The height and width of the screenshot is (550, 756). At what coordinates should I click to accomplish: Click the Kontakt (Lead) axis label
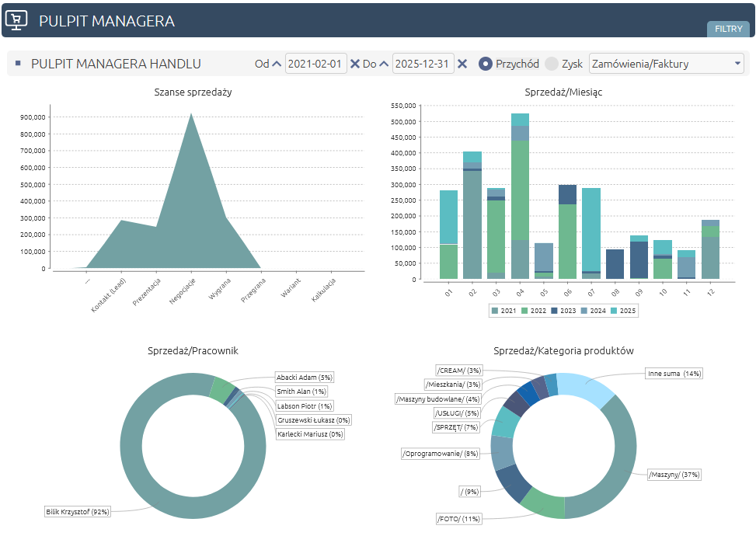tap(109, 295)
